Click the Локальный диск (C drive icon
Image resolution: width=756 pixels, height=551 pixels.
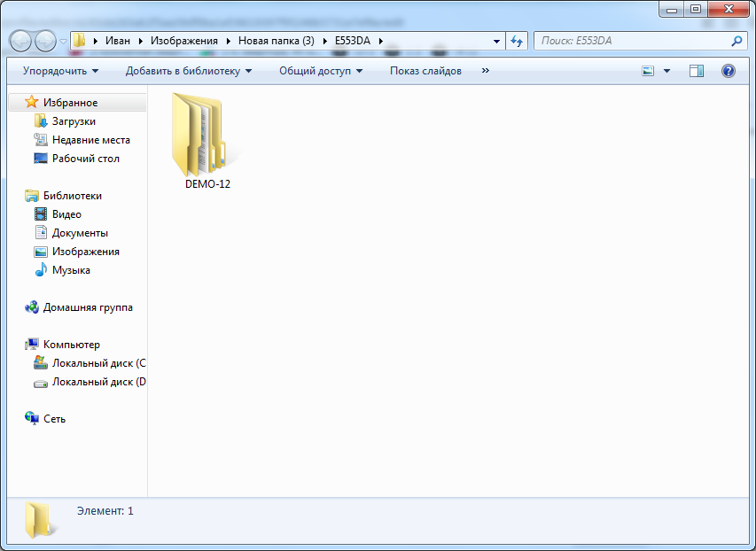pos(41,362)
